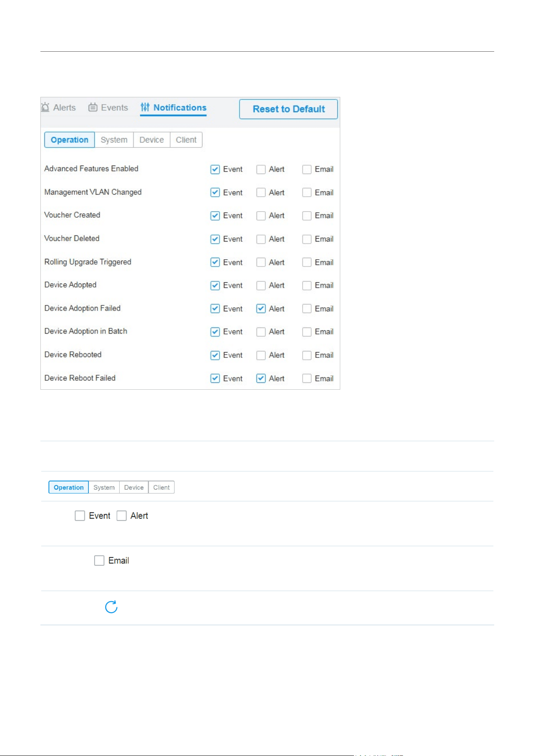Tick the sample Alert checkbox in lower table
The image size is (535, 756).
(x=122, y=516)
